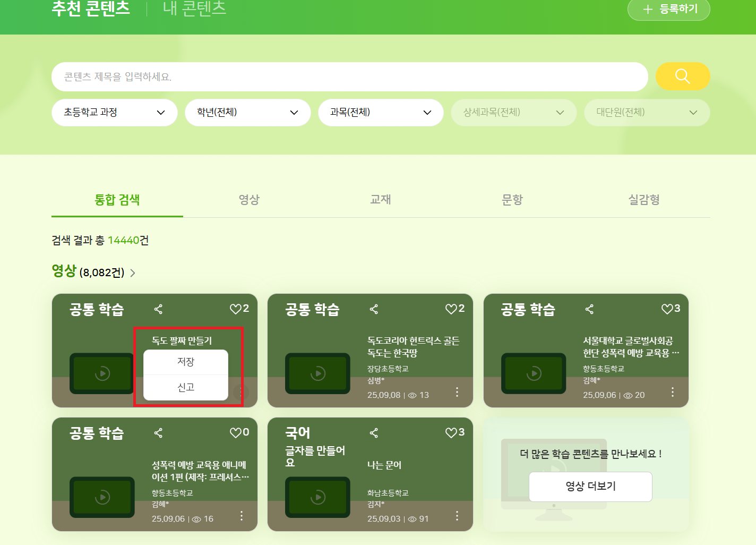
Task: Open more options on 서울대학교 card
Action: [x=673, y=392]
